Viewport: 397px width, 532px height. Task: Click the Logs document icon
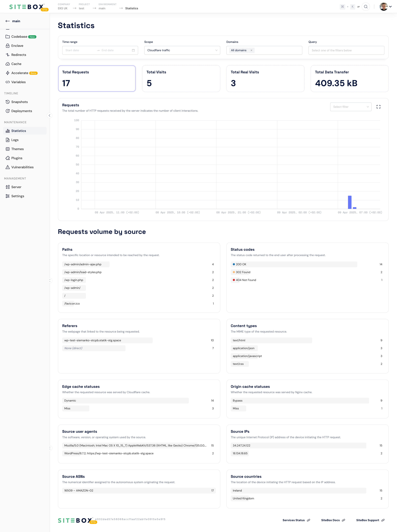(x=8, y=140)
